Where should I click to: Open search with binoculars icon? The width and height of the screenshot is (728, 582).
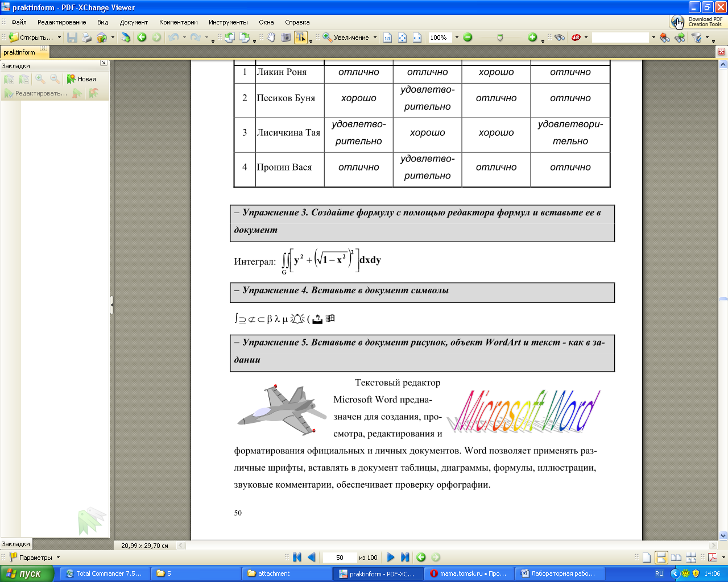tap(560, 38)
